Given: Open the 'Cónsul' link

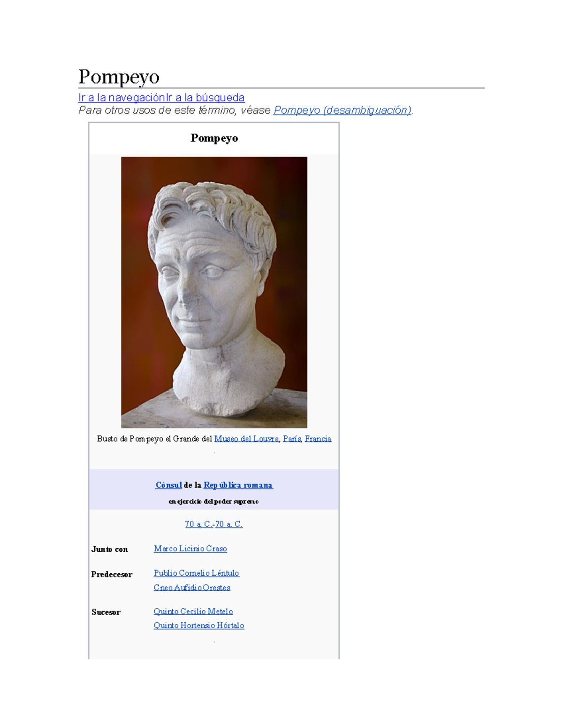Looking at the screenshot, I should 168,485.
